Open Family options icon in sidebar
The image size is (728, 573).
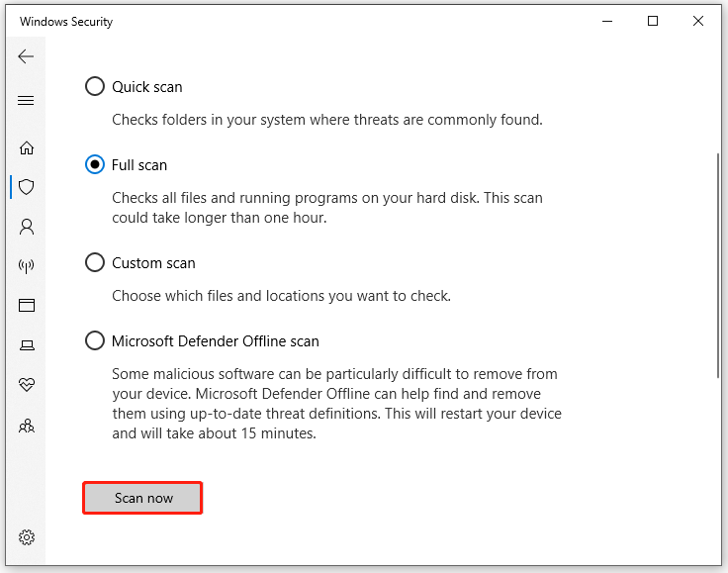(x=27, y=426)
